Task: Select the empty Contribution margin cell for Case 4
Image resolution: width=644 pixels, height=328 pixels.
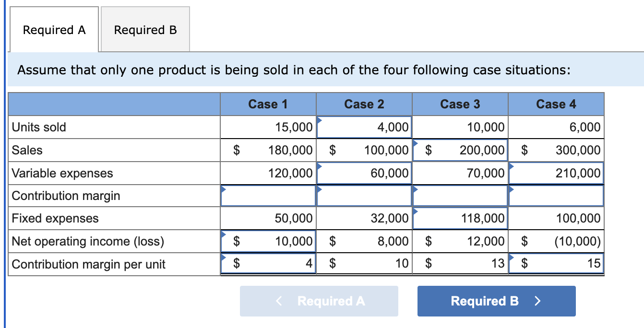Action: (x=556, y=196)
